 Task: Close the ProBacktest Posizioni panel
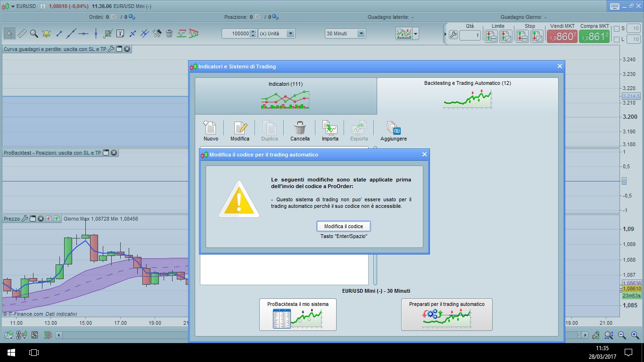114,153
